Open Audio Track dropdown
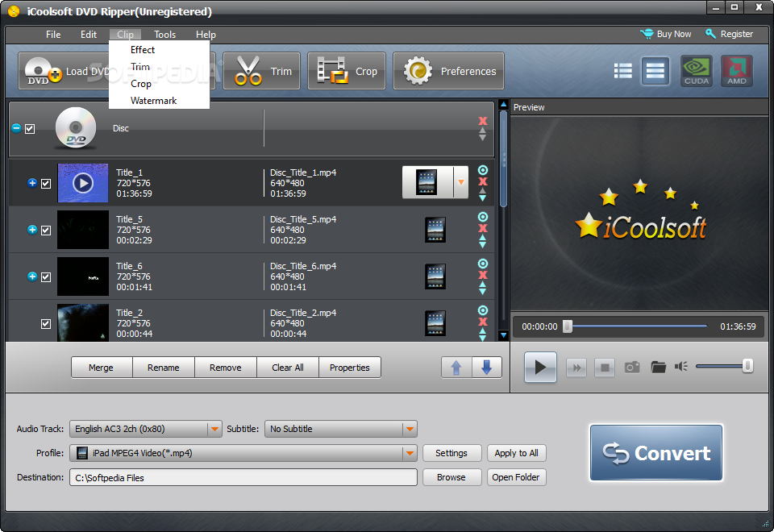This screenshot has width=774, height=532. click(x=214, y=429)
